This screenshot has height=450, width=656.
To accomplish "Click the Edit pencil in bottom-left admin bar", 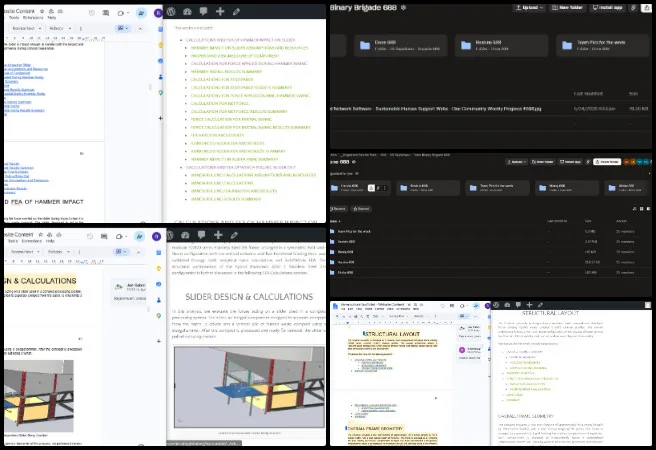I will (x=234, y=235).
